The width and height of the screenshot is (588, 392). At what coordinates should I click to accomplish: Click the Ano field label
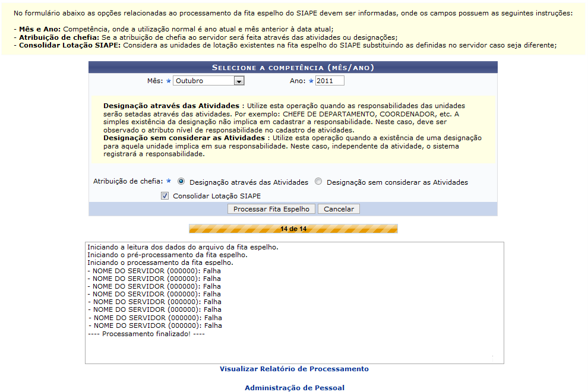pos(297,81)
